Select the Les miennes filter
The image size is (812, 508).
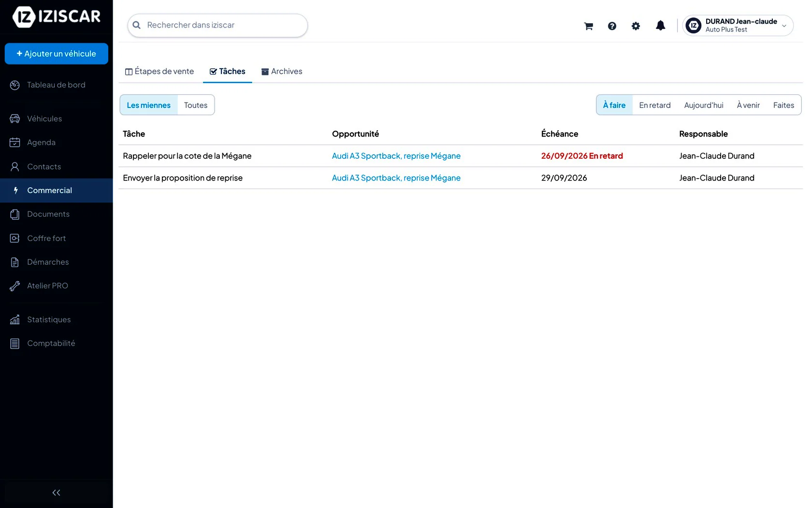click(x=149, y=105)
